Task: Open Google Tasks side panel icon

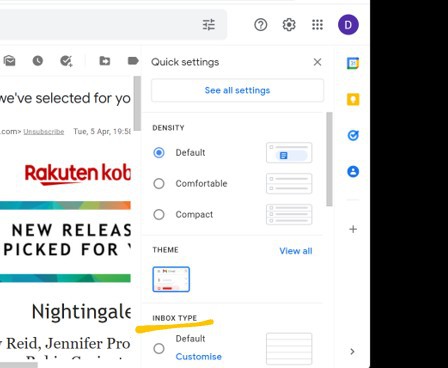Action: tap(353, 135)
